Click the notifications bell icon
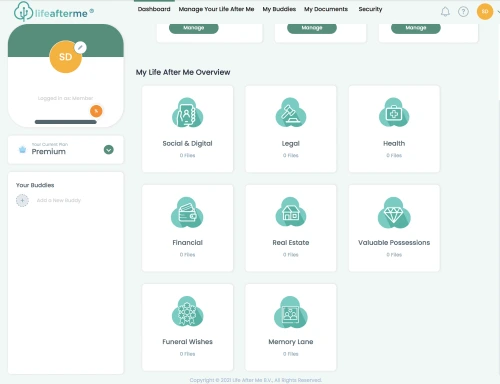This screenshot has height=384, width=500. click(x=445, y=12)
